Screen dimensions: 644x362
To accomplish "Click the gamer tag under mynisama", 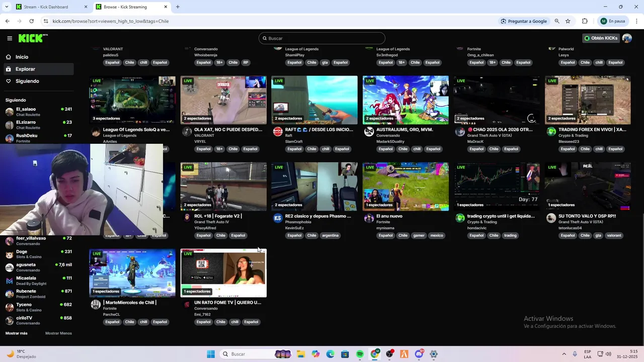I will click(419, 235).
